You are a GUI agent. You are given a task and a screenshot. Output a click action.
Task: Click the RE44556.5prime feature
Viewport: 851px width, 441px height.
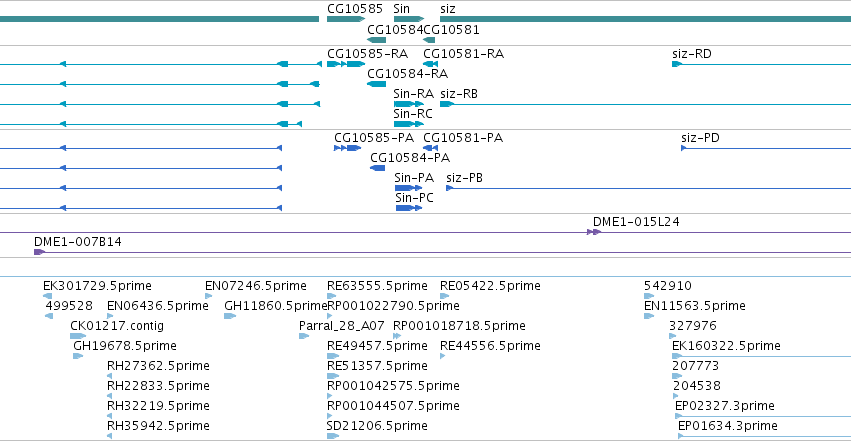[442, 356]
